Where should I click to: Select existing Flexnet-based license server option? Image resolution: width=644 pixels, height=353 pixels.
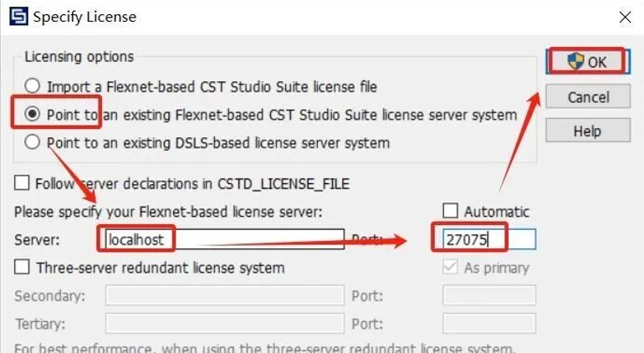(33, 114)
